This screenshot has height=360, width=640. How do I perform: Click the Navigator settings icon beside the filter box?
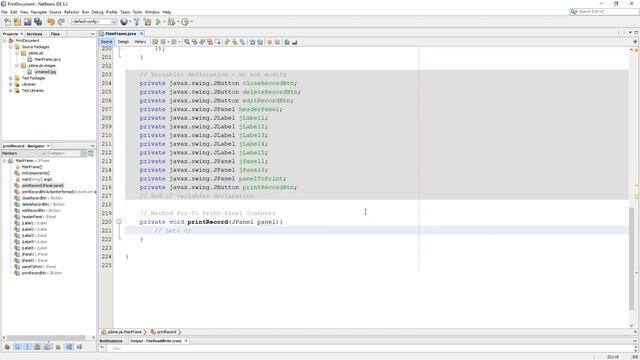tap(91, 153)
